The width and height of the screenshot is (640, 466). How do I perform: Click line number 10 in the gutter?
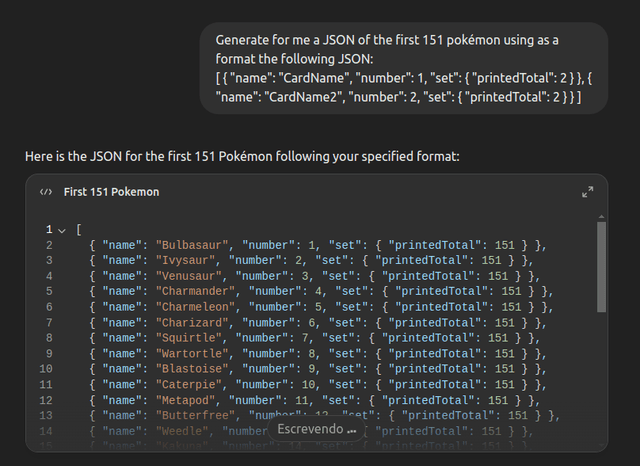pyautogui.click(x=46, y=369)
